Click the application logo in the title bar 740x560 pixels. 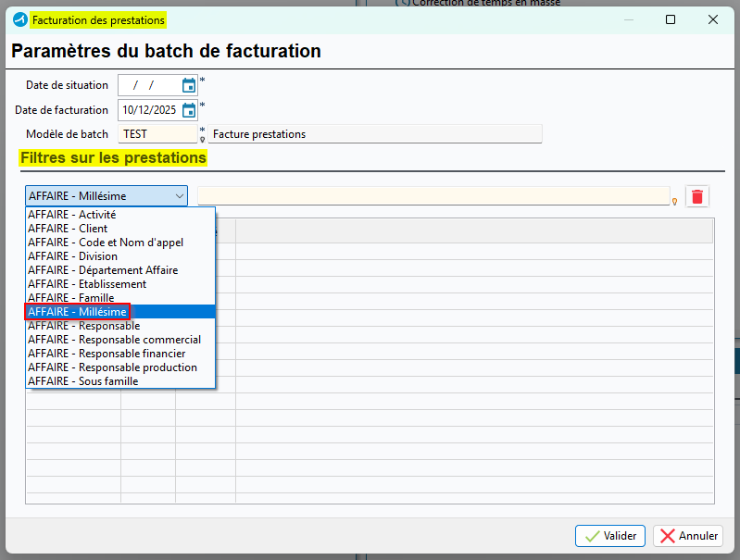click(20, 19)
